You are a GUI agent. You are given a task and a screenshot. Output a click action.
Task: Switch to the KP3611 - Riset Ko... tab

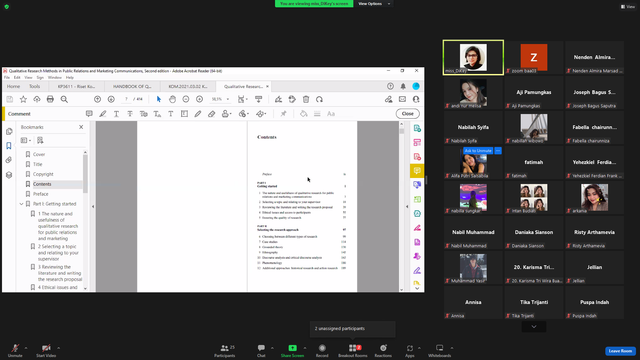[76, 87]
